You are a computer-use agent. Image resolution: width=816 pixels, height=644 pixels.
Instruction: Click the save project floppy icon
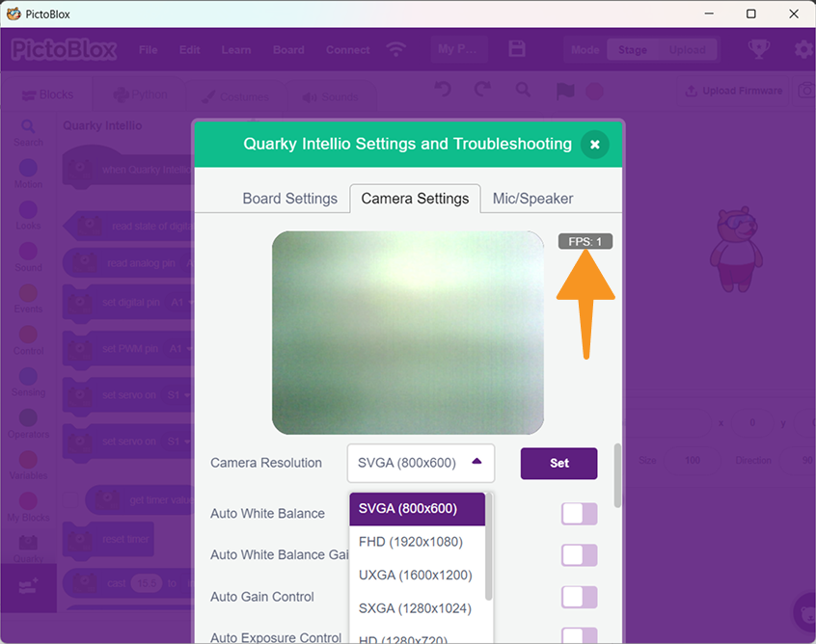pos(517,49)
